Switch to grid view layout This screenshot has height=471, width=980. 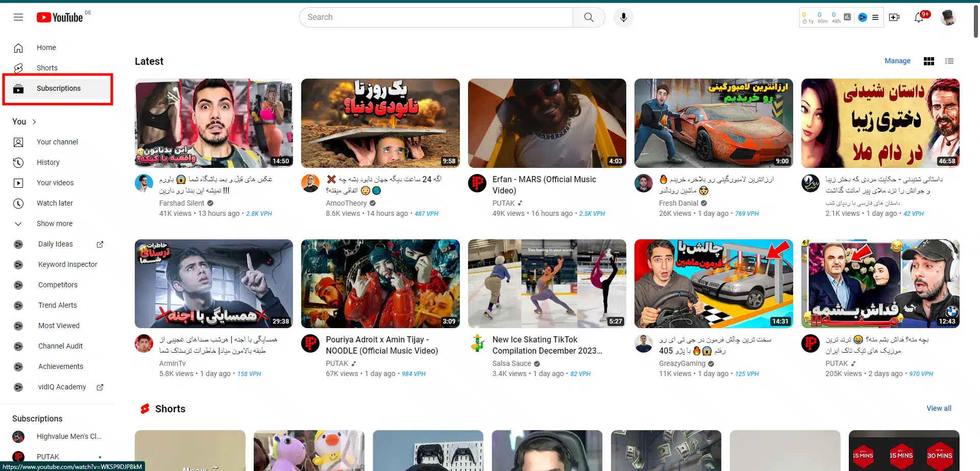click(x=929, y=61)
